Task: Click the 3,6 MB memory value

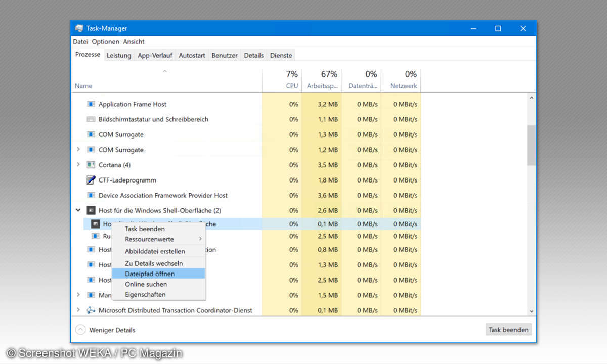Action: (x=328, y=195)
